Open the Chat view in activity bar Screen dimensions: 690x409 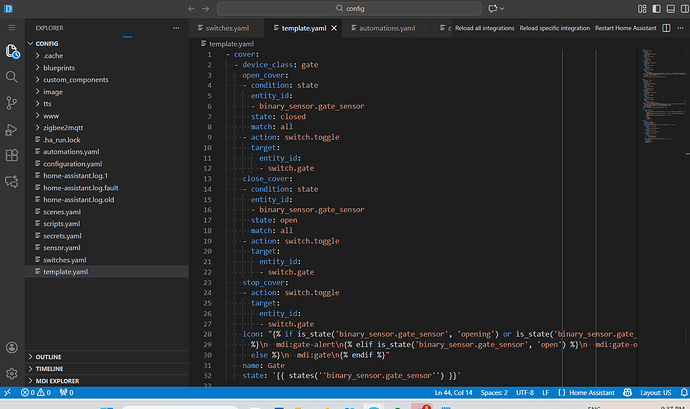click(x=12, y=181)
